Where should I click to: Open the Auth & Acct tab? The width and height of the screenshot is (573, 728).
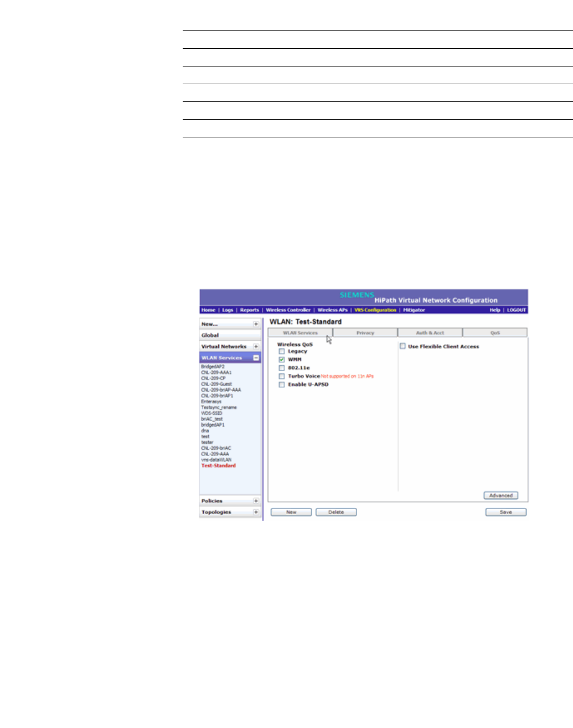430,332
